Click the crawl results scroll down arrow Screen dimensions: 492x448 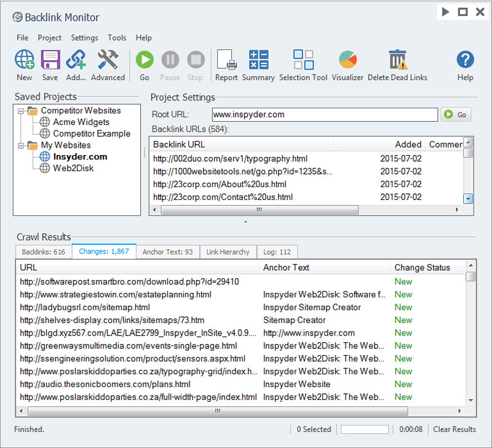470,400
